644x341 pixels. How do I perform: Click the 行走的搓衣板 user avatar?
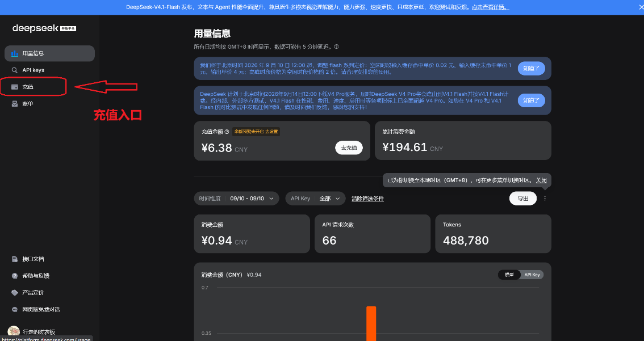14,331
